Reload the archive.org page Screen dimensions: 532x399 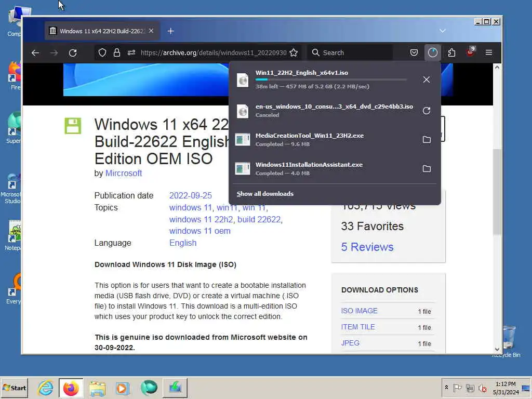(x=73, y=52)
